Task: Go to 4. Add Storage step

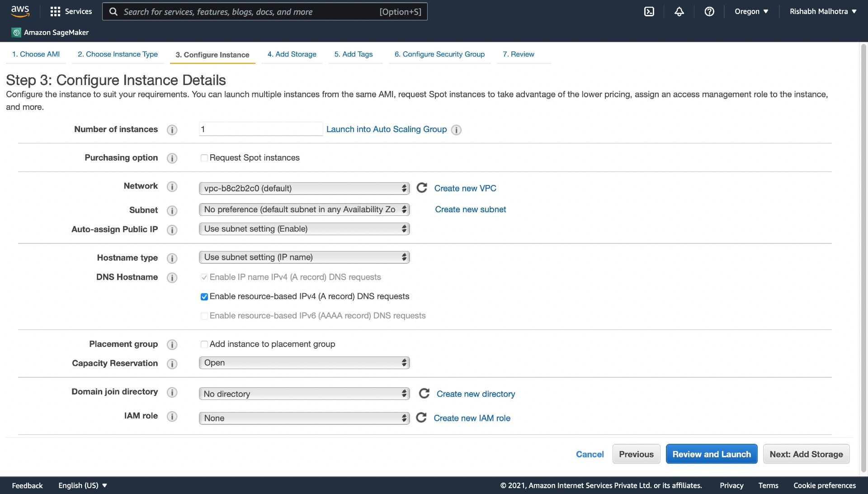Action: pyautogui.click(x=292, y=54)
